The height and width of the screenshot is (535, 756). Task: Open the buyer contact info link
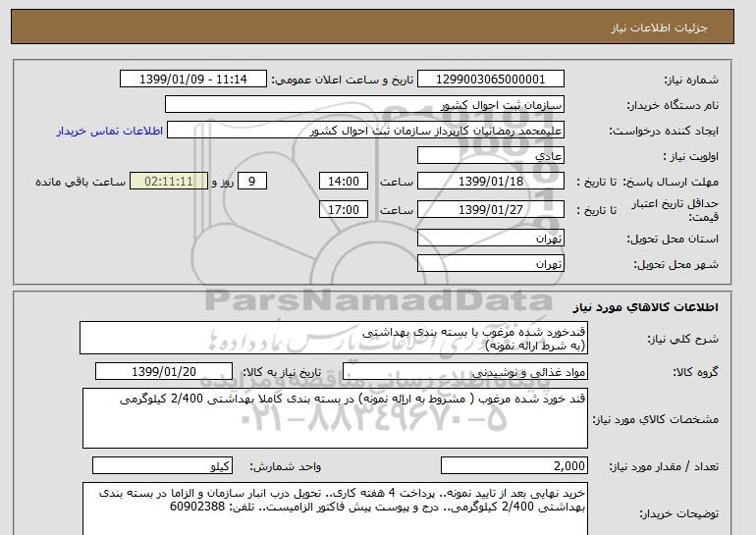tap(109, 131)
